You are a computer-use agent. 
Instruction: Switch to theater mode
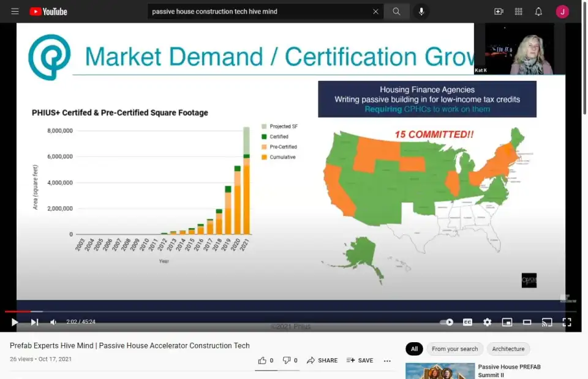point(527,322)
